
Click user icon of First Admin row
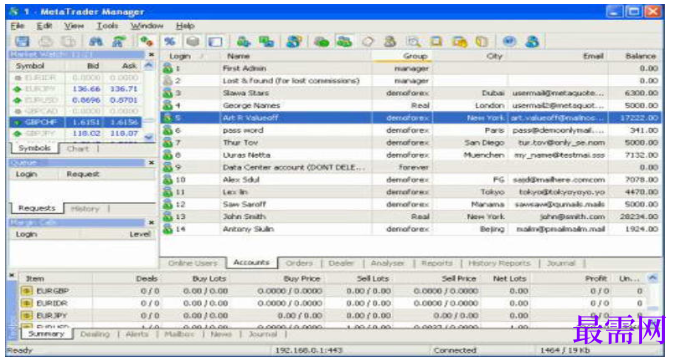pyautogui.click(x=168, y=68)
